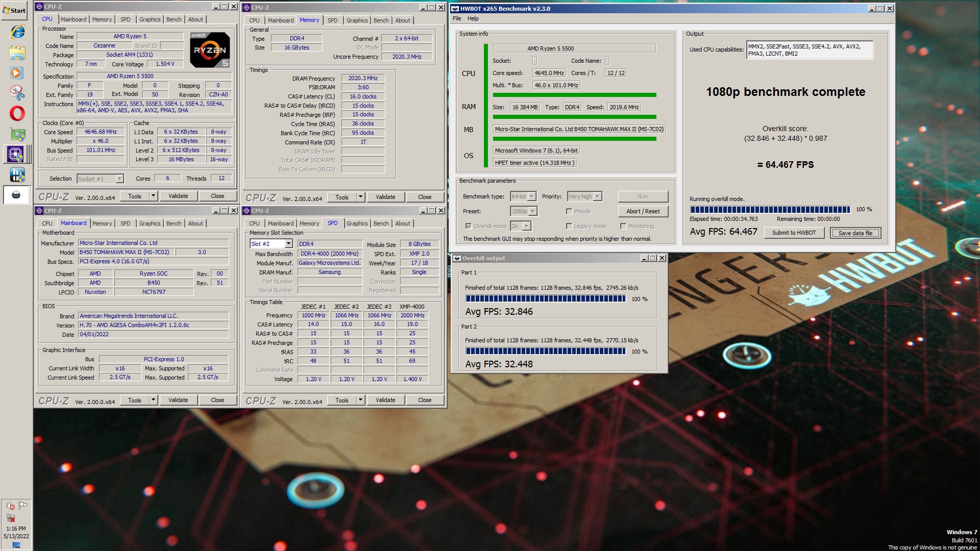Switch to Graphics tab in Memory CPU-Z window

coord(357,20)
